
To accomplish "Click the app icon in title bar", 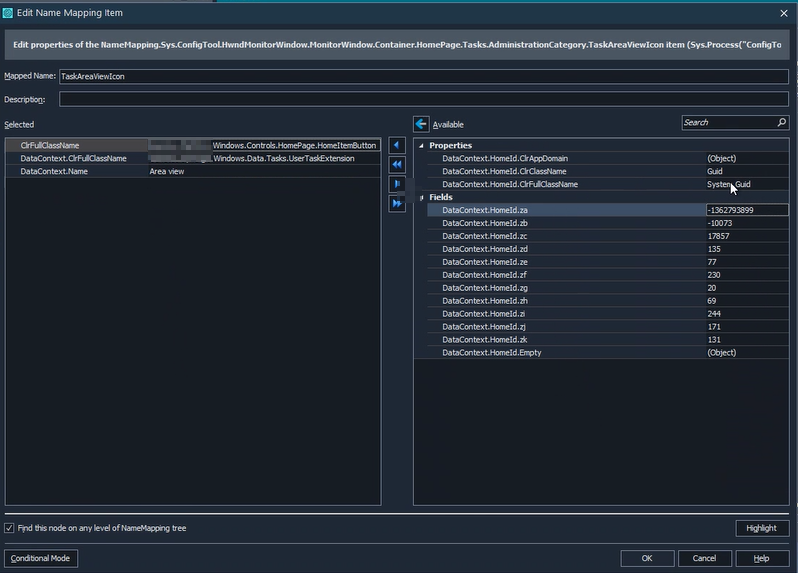I will pos(8,11).
